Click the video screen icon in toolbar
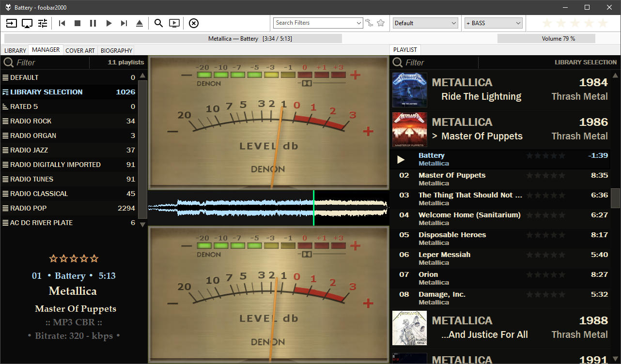This screenshot has width=621, height=364. click(174, 23)
